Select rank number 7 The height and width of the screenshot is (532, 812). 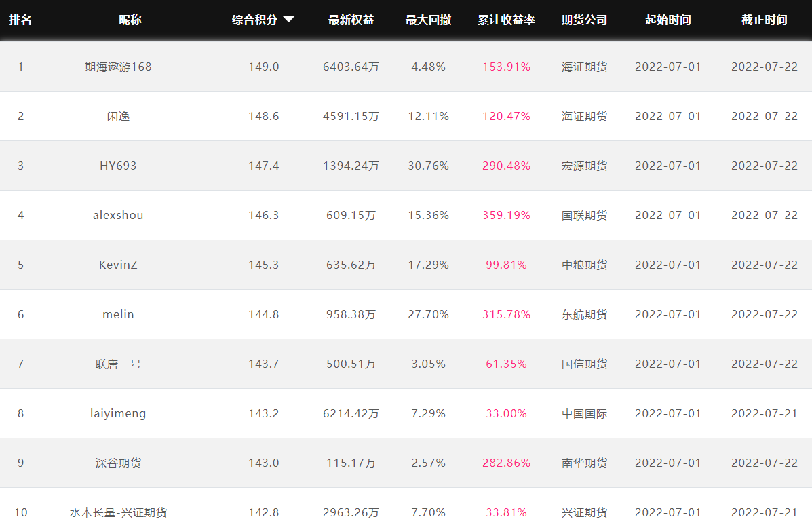click(x=21, y=364)
